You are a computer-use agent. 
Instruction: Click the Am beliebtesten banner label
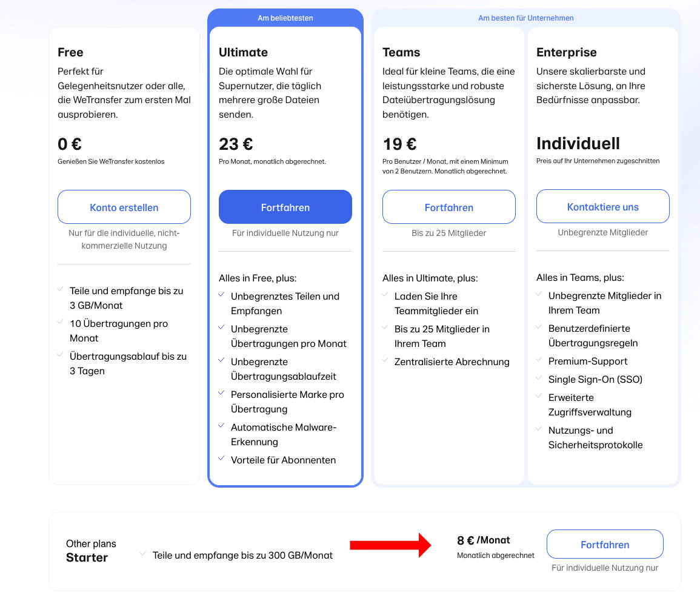285,18
